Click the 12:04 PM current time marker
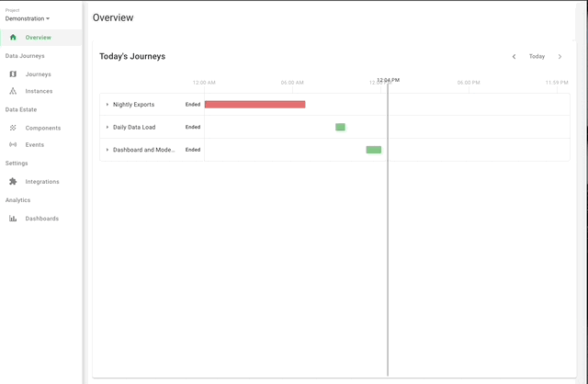This screenshot has width=588, height=384. [x=388, y=81]
